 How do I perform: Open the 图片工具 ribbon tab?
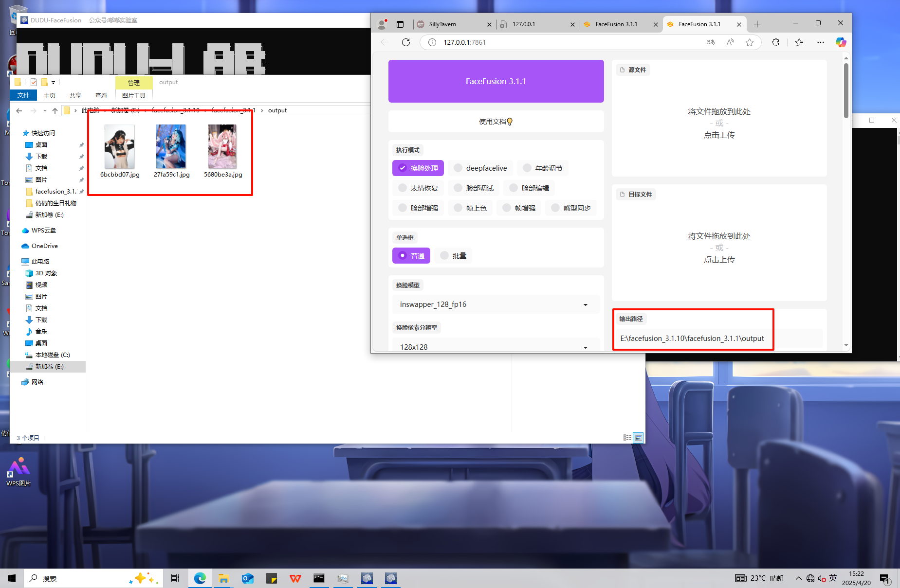(134, 95)
